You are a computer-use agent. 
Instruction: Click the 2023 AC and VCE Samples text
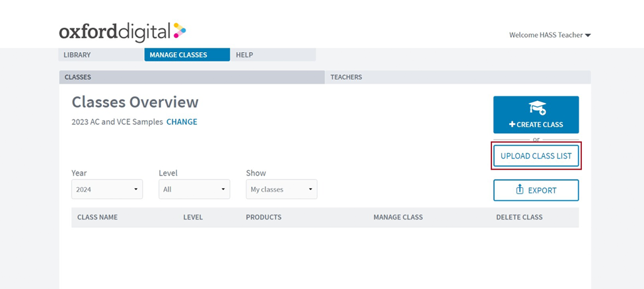pos(117,122)
